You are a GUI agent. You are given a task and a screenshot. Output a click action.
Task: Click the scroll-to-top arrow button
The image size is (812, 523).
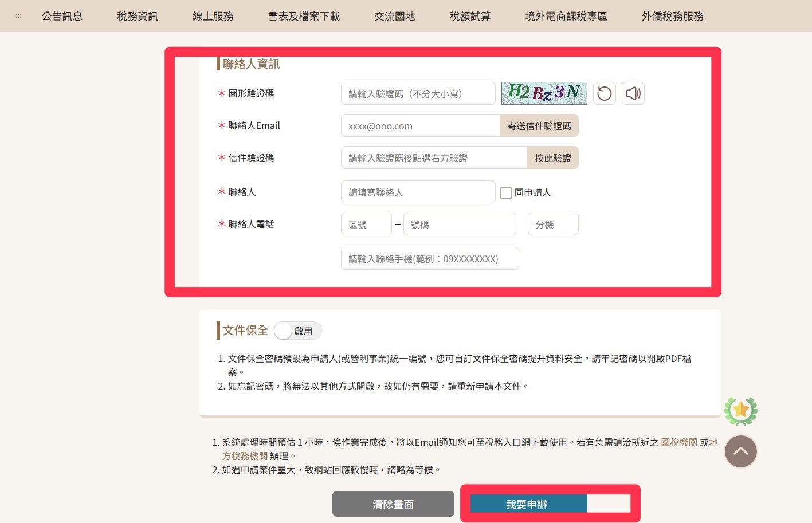pyautogui.click(x=740, y=451)
